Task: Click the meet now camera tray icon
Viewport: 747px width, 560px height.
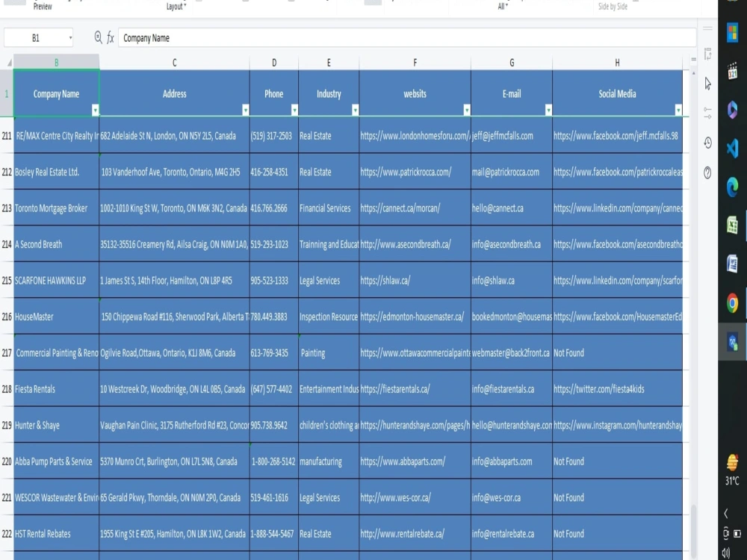Action: [726, 533]
